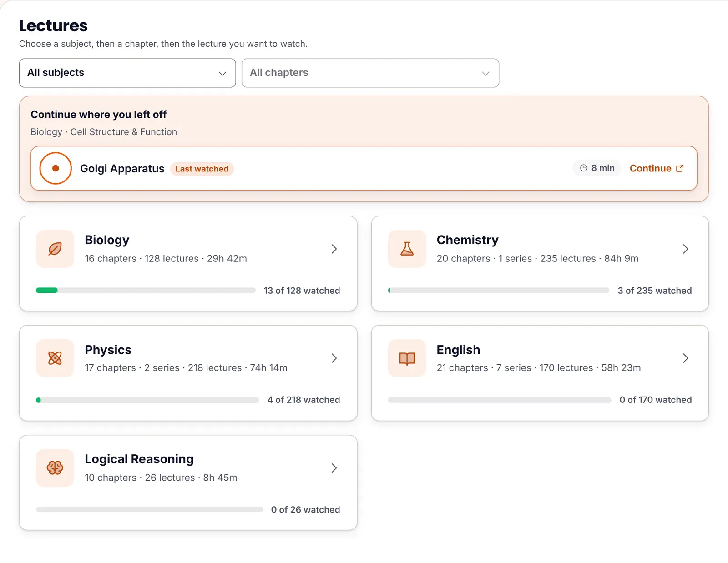Click '4 of 218 watched' text

pos(303,400)
